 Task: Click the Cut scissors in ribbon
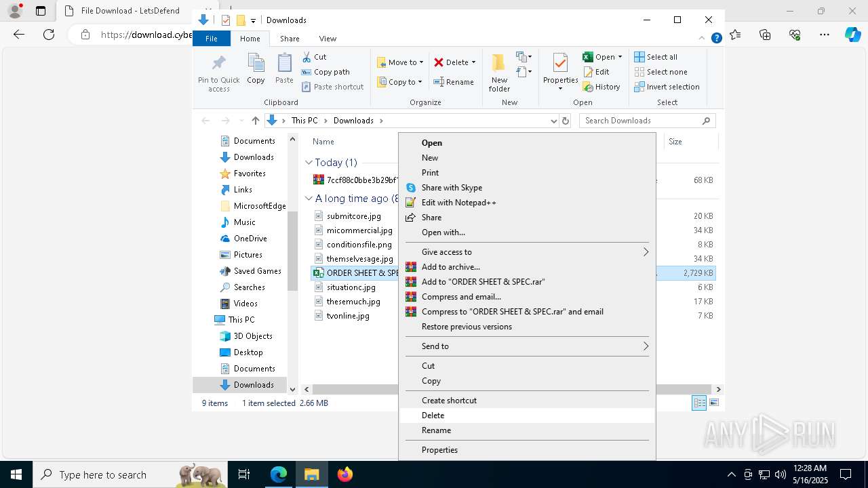click(307, 57)
